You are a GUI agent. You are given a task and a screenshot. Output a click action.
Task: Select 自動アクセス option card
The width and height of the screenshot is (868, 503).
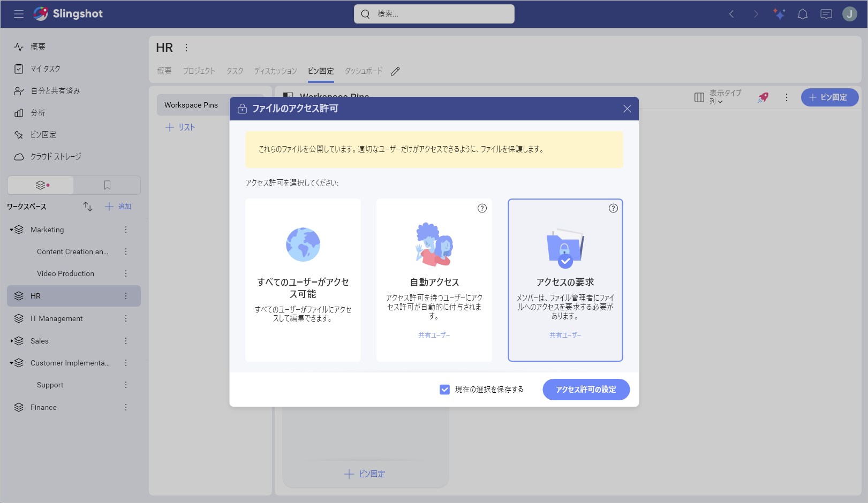pos(434,280)
